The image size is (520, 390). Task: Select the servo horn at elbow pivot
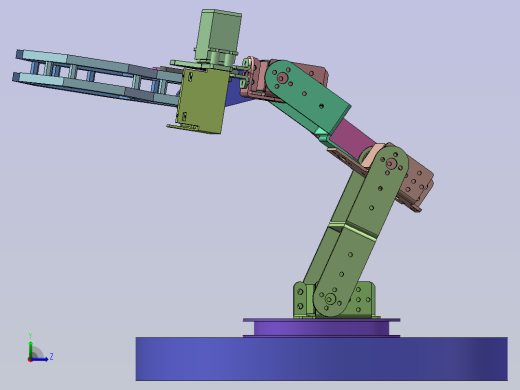coord(391,164)
